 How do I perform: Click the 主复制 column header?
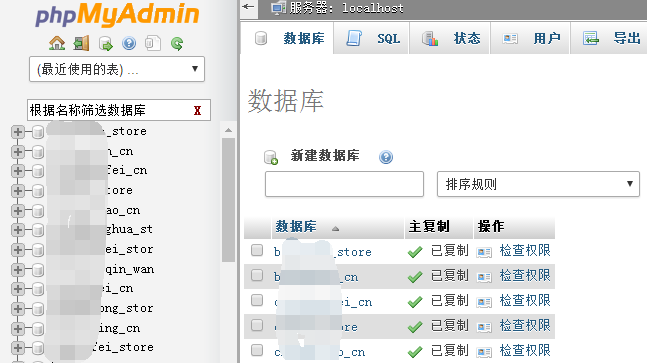click(x=429, y=226)
